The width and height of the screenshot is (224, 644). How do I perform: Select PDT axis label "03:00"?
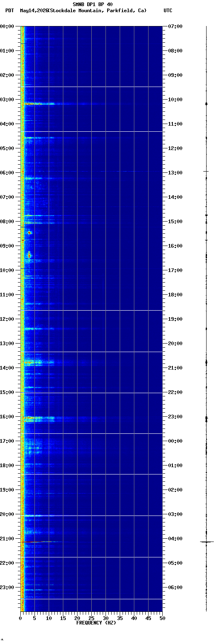7,100
